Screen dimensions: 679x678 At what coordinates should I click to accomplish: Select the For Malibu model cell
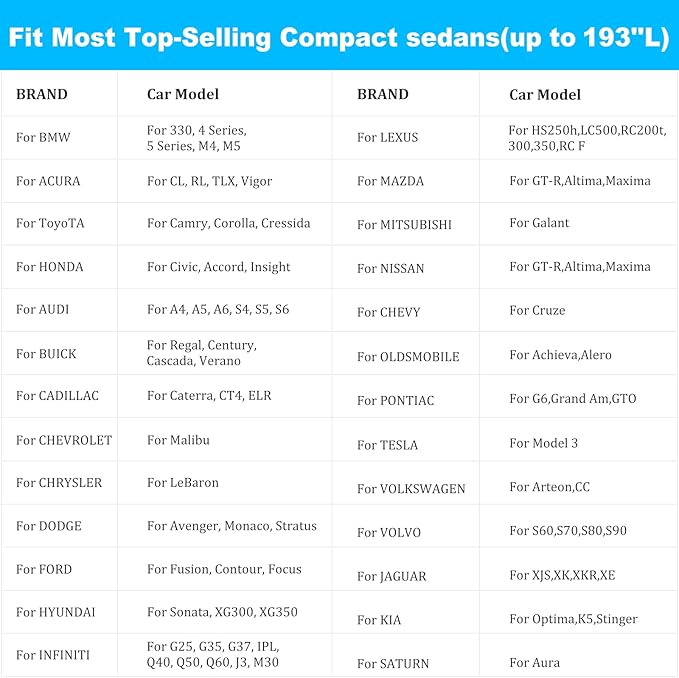[225, 439]
